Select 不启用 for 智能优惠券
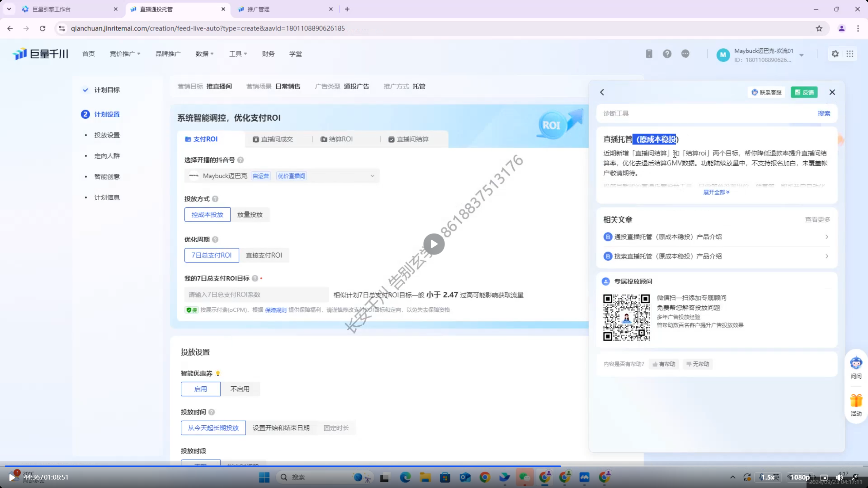This screenshot has width=868, height=488. click(x=240, y=389)
